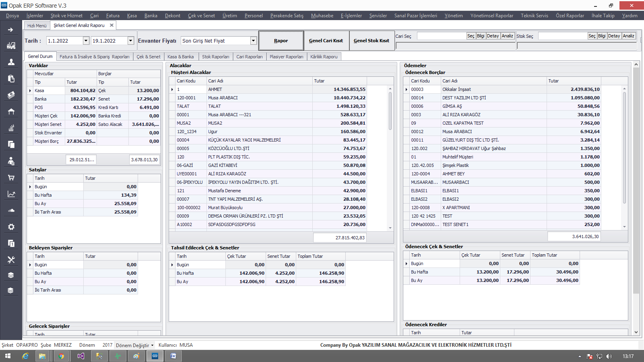Image resolution: width=644 pixels, height=362 pixels.
Task: Click the Cari Seç input field
Action: coord(441,36)
